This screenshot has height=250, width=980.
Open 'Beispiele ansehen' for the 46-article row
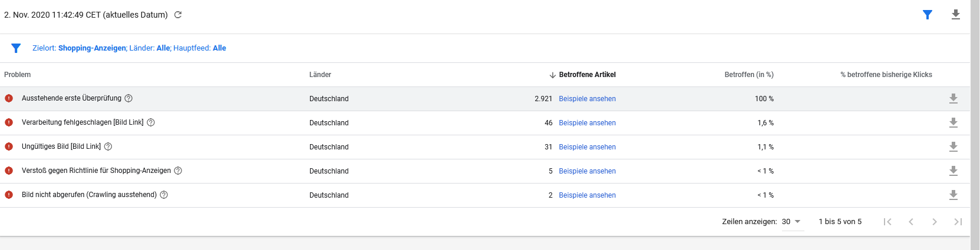click(587, 123)
